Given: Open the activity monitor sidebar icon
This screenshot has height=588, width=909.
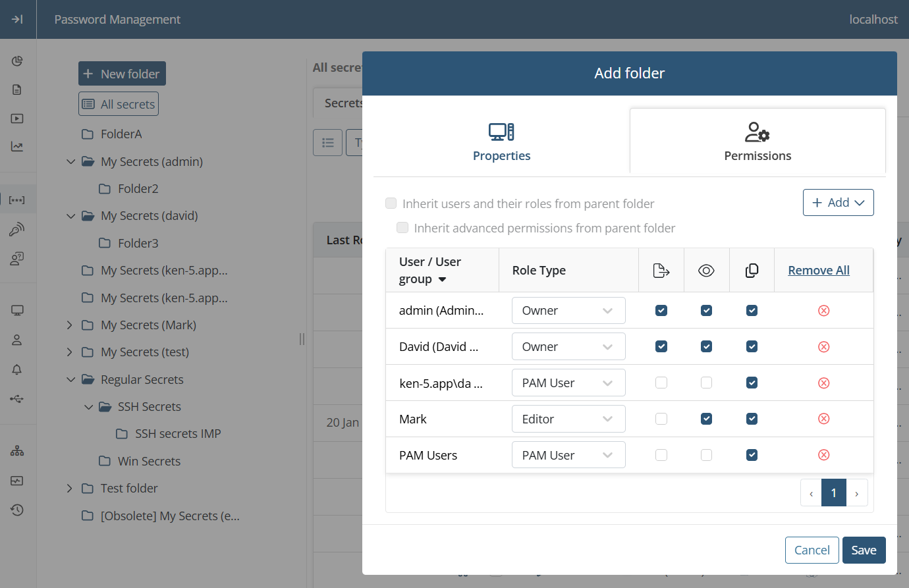Looking at the screenshot, I should (17, 481).
